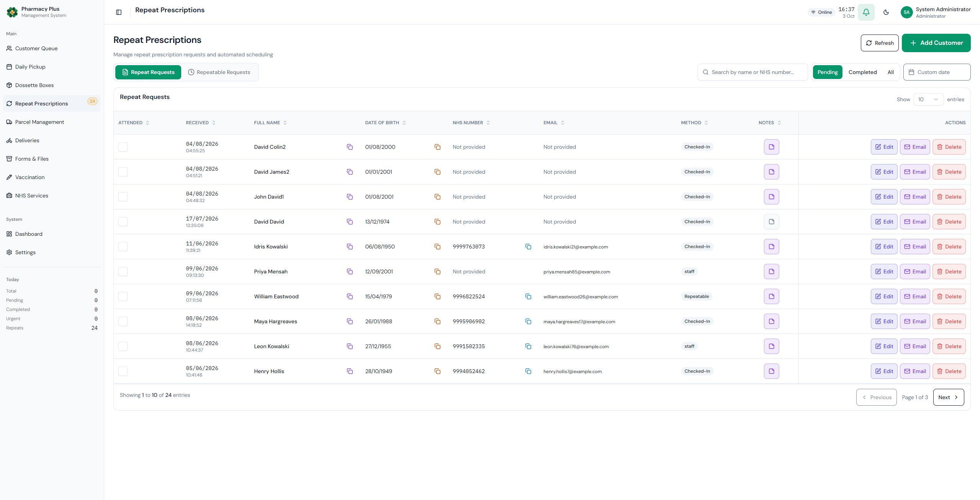The image size is (980, 500).
Task: Filter by Completed status
Action: (862, 72)
